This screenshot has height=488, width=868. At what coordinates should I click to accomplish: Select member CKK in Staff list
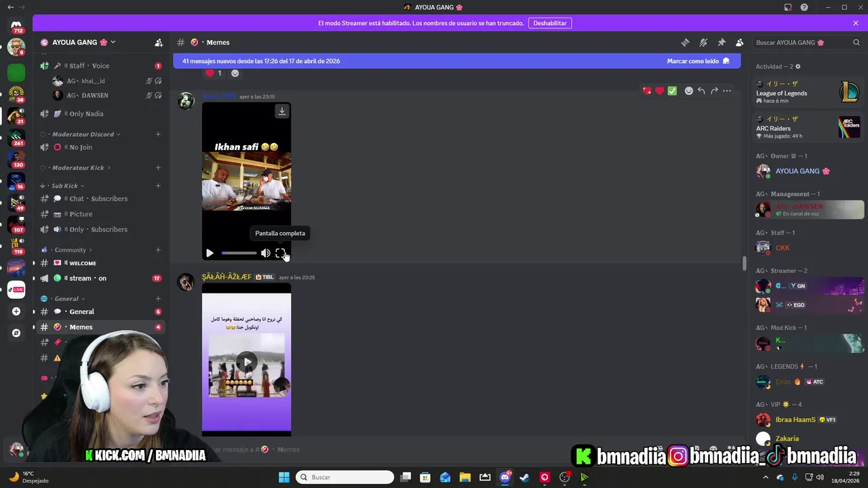tap(808, 247)
